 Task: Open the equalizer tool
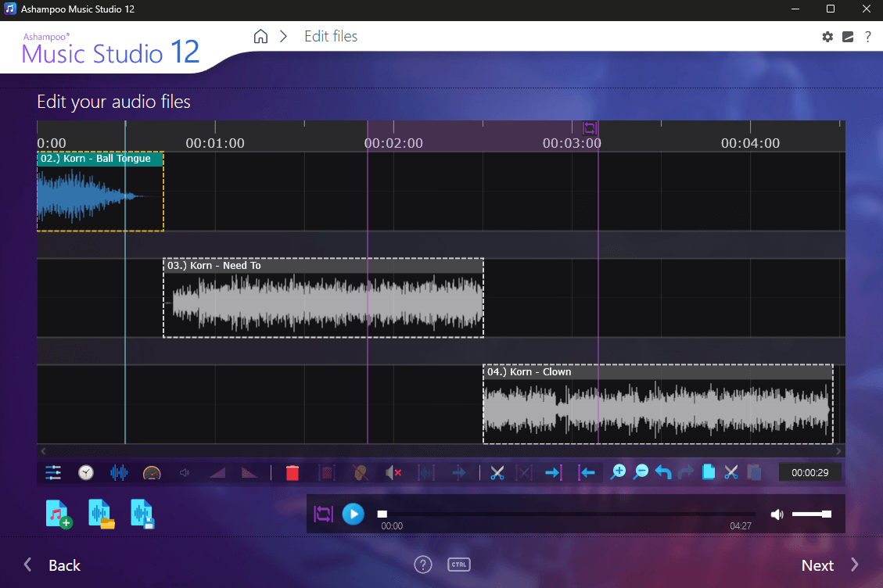click(52, 472)
